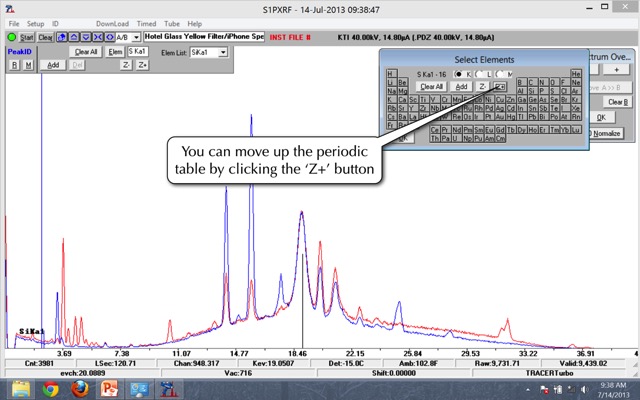Click the green Start indicator light
This screenshot has width=640, height=400.
click(x=9, y=37)
